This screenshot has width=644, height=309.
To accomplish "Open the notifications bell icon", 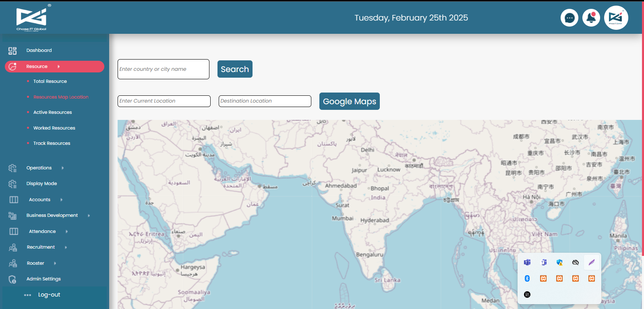I will [x=591, y=18].
